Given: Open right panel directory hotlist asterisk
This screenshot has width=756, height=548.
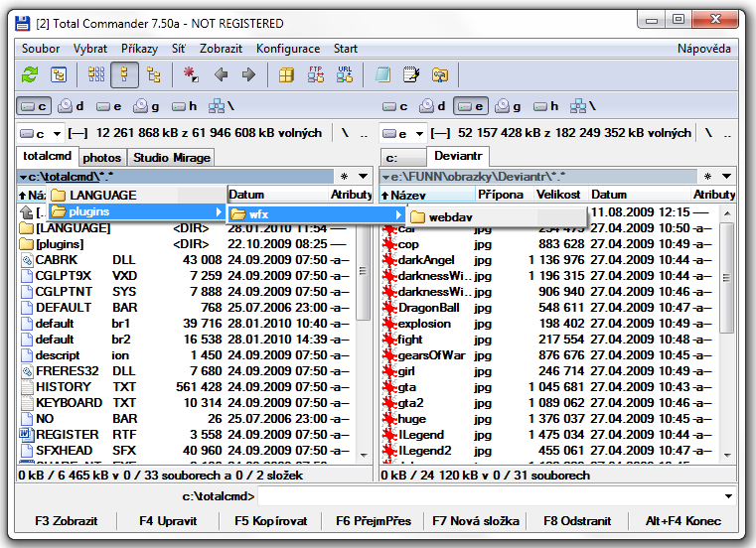Looking at the screenshot, I should 707,177.
